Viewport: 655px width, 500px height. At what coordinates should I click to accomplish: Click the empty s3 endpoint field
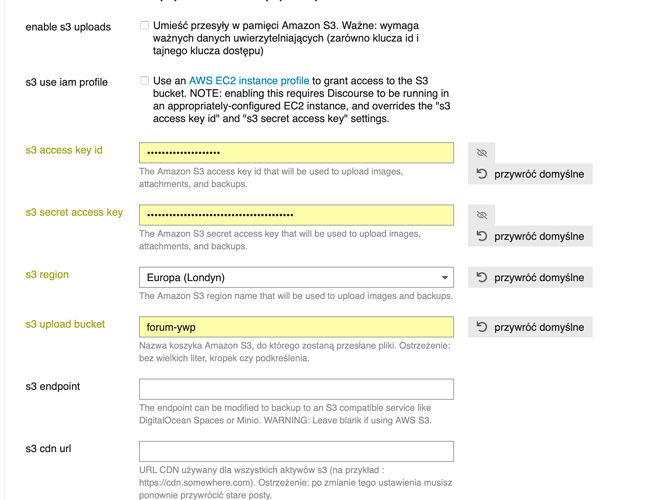296,389
